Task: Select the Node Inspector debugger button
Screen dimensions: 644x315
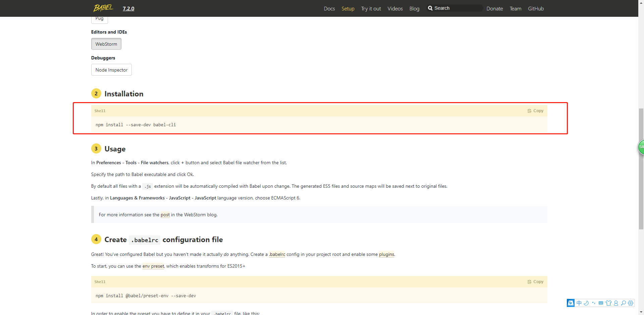Action: pyautogui.click(x=111, y=70)
